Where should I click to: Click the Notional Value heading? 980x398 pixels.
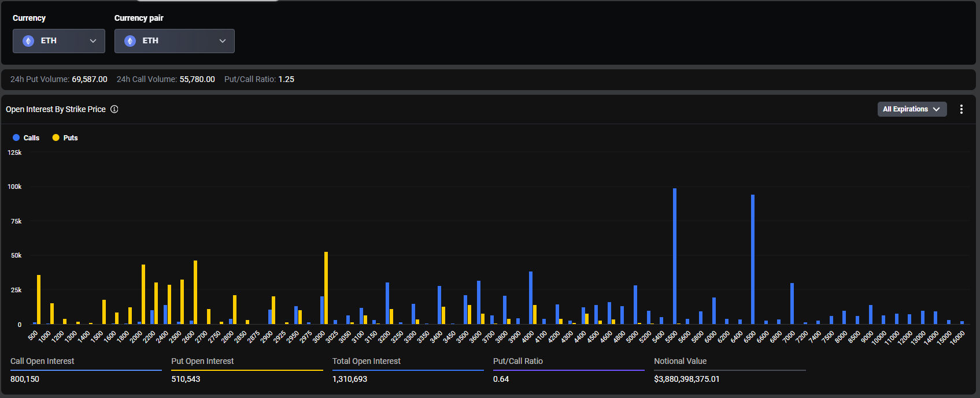680,361
